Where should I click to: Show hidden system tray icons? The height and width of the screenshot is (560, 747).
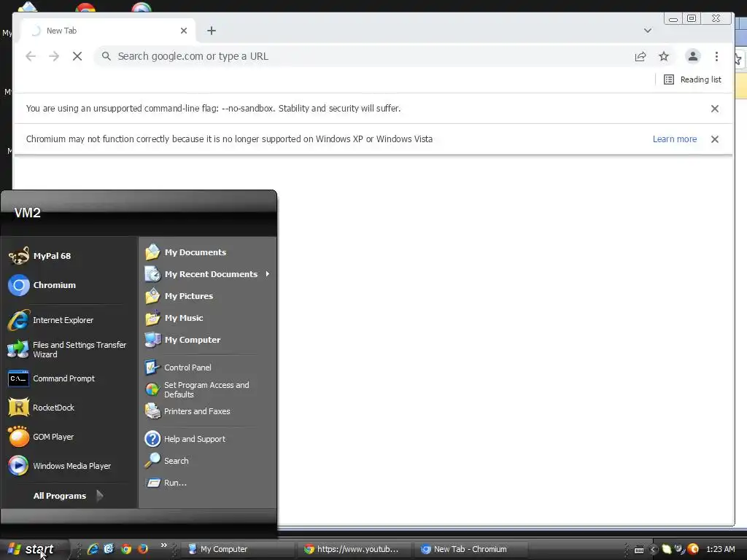click(x=653, y=549)
